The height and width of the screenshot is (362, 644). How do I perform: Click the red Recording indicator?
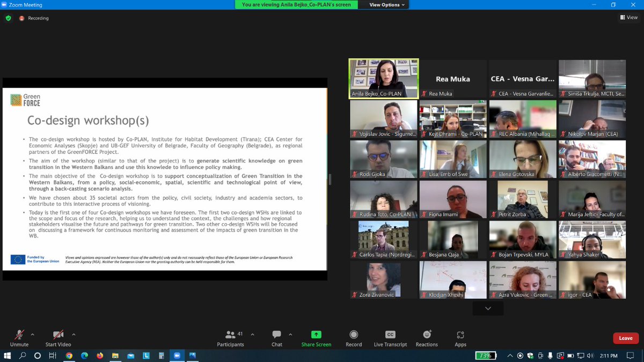click(x=34, y=18)
